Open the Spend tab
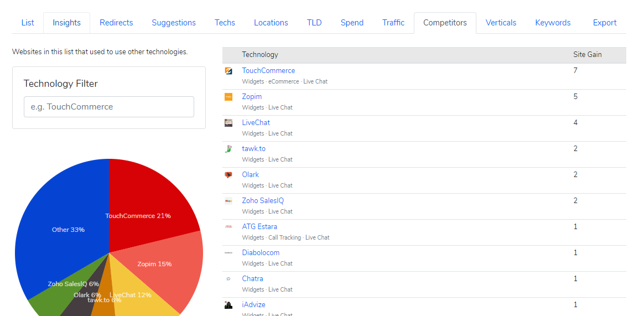This screenshot has width=644, height=316. pos(352,23)
